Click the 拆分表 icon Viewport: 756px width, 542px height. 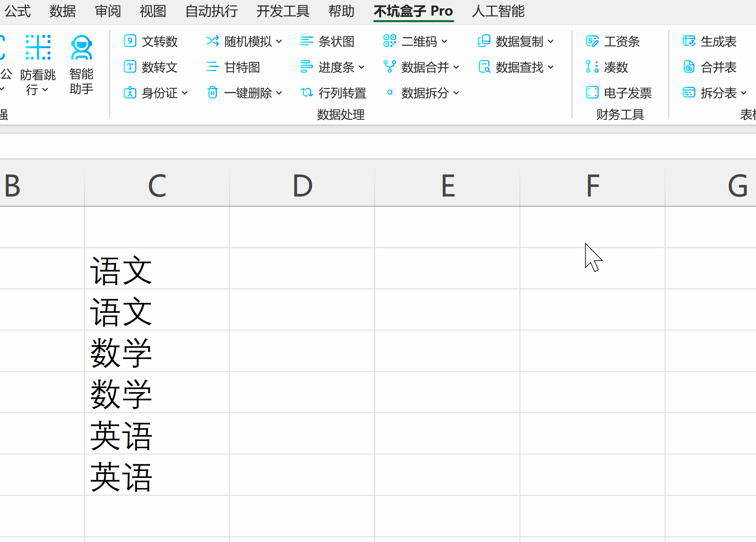[x=689, y=92]
